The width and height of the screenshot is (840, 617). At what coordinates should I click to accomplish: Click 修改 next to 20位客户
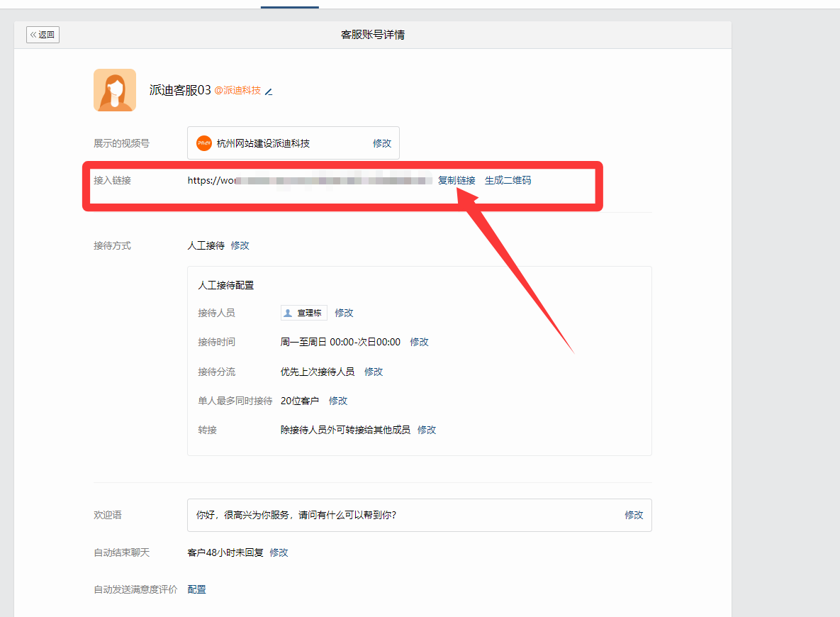pyautogui.click(x=338, y=401)
